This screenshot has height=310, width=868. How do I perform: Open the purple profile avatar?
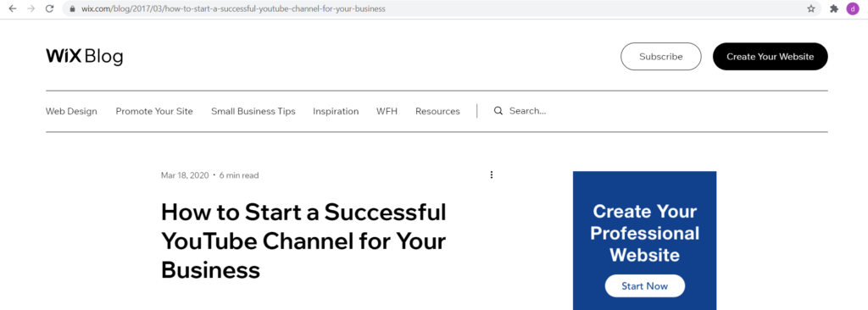(x=853, y=8)
